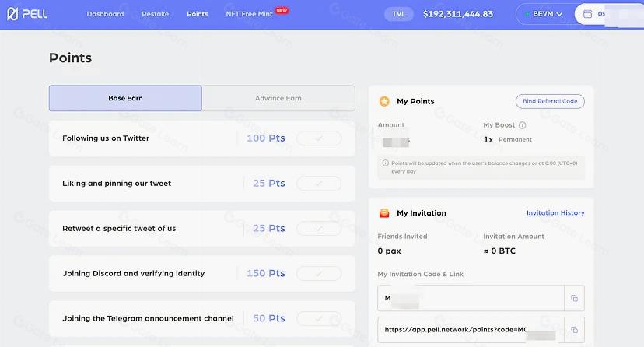Click the TVL badge
The image size is (644, 347).
398,14
